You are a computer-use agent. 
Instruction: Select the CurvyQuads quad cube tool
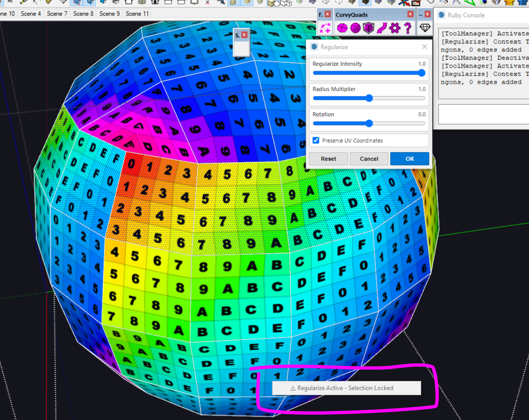pos(368,28)
